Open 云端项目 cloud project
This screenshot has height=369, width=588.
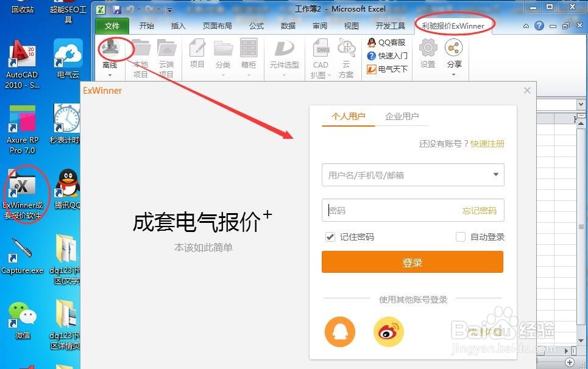coord(166,58)
